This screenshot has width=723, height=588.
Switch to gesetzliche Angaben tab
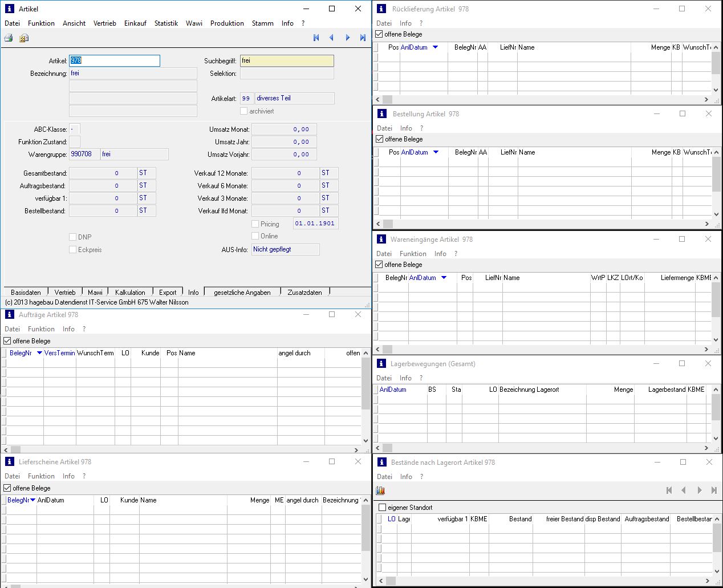click(x=242, y=293)
